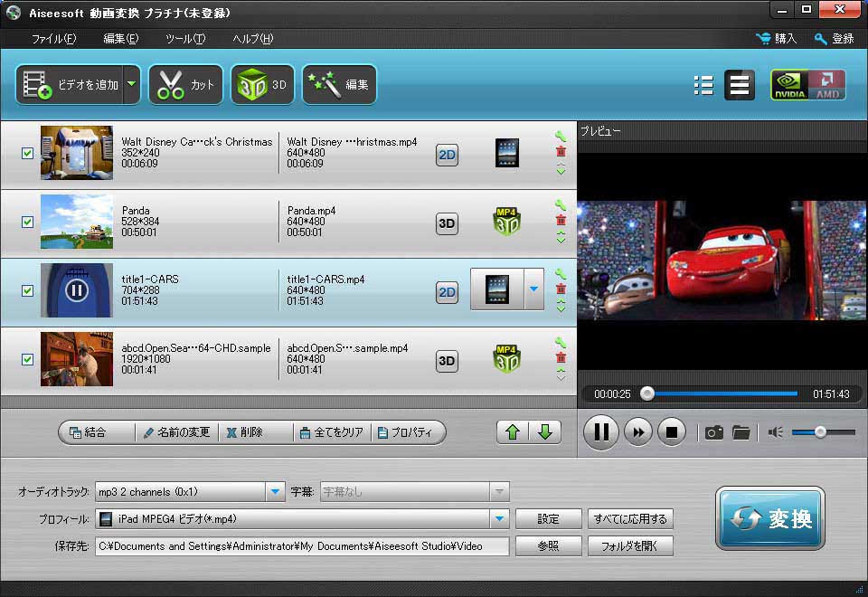Image resolution: width=868 pixels, height=597 pixels.
Task: Toggle the Walt Disney video checkbox
Action: (27, 154)
